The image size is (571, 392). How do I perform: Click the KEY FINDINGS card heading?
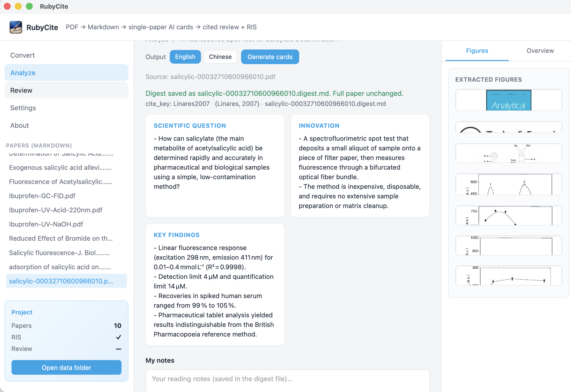176,235
